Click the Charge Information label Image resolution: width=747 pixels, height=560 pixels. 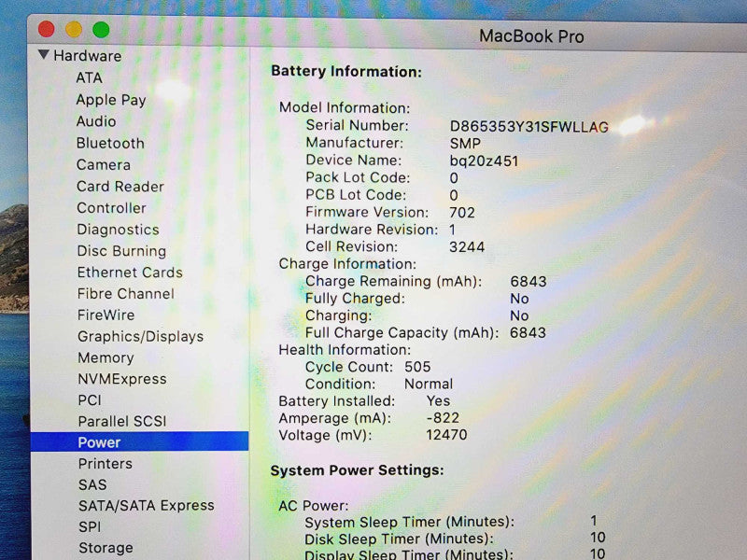pos(347,264)
